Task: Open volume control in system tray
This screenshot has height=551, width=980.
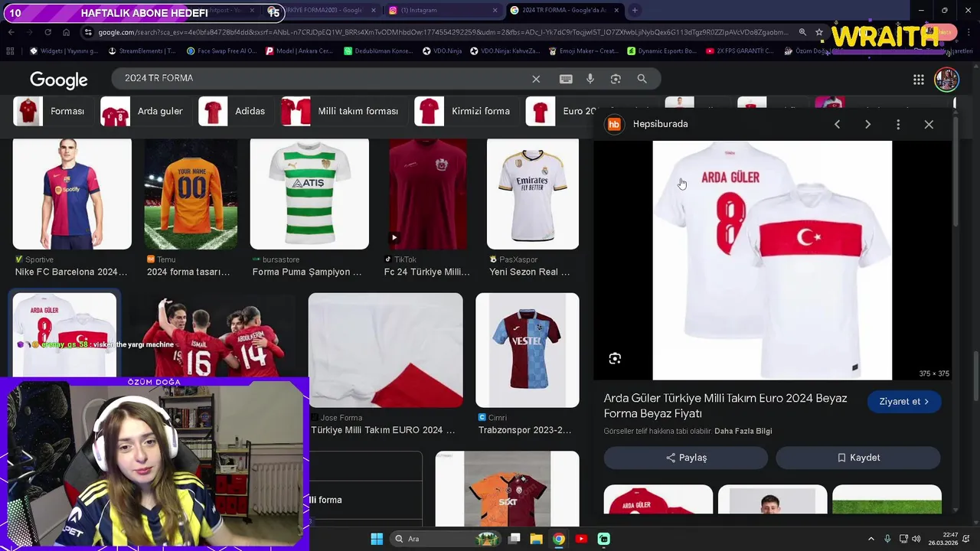Action: (916, 539)
